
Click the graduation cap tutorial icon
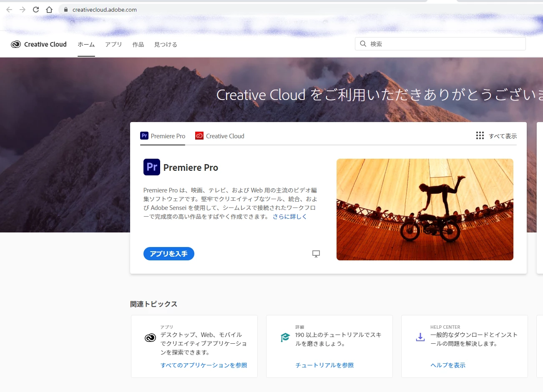coord(285,337)
